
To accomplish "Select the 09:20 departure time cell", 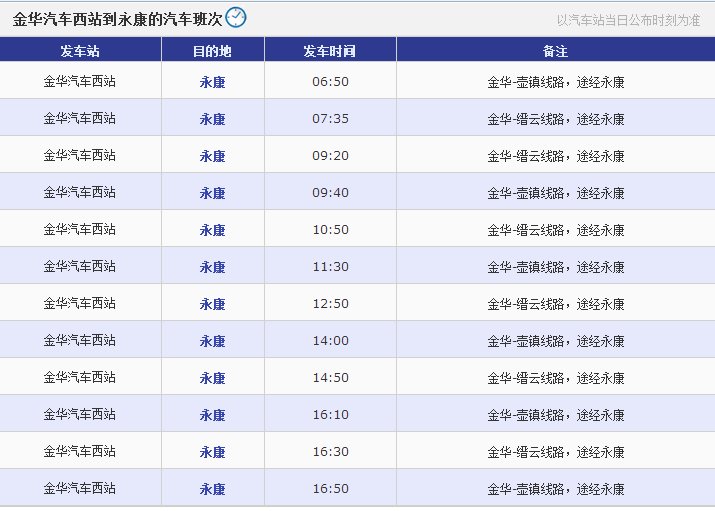I will tap(331, 155).
